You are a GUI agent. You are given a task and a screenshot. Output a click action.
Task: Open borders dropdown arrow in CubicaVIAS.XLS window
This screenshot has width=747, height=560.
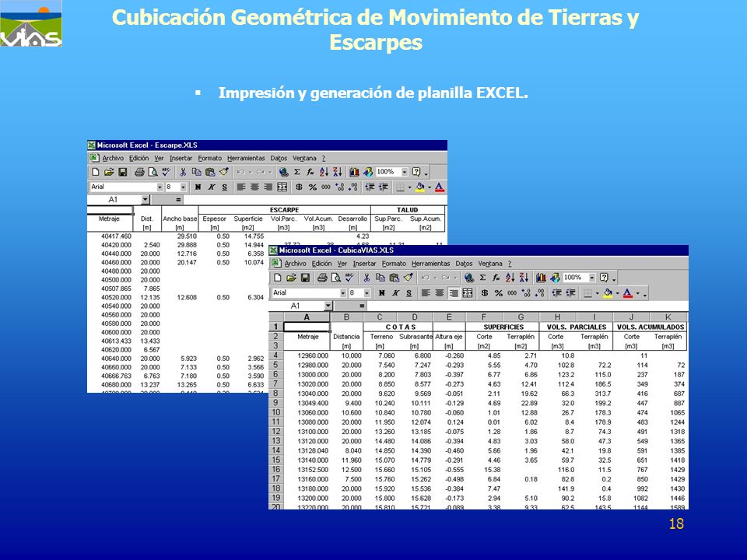(597, 293)
